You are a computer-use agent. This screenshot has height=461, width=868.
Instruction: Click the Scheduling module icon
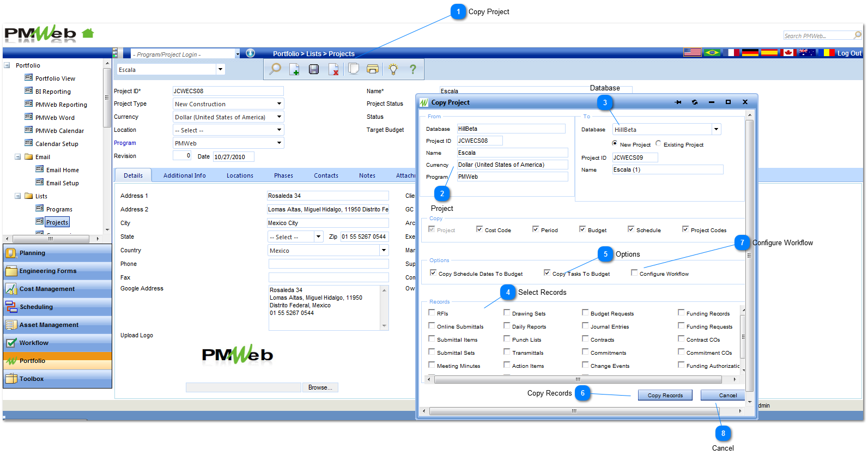[x=11, y=307]
